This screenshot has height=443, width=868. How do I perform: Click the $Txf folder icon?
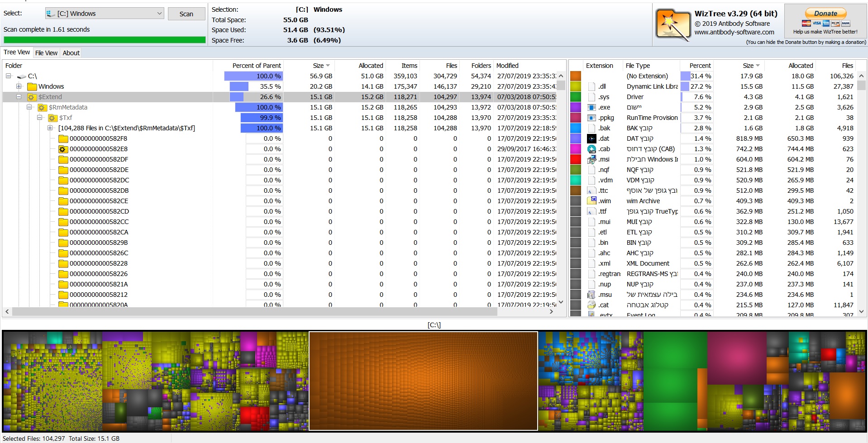pos(52,118)
